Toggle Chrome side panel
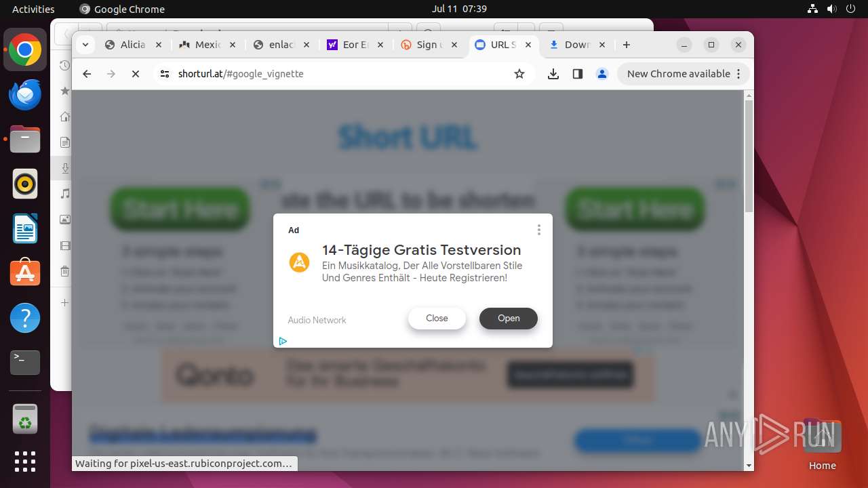868x488 pixels. 578,74
